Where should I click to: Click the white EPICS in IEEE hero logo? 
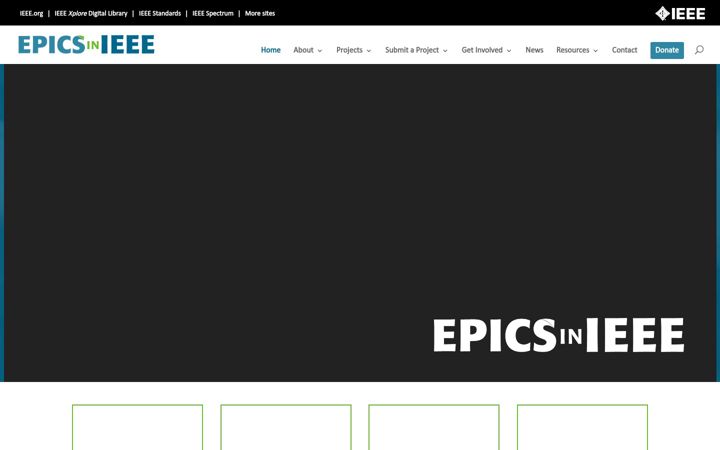558,335
